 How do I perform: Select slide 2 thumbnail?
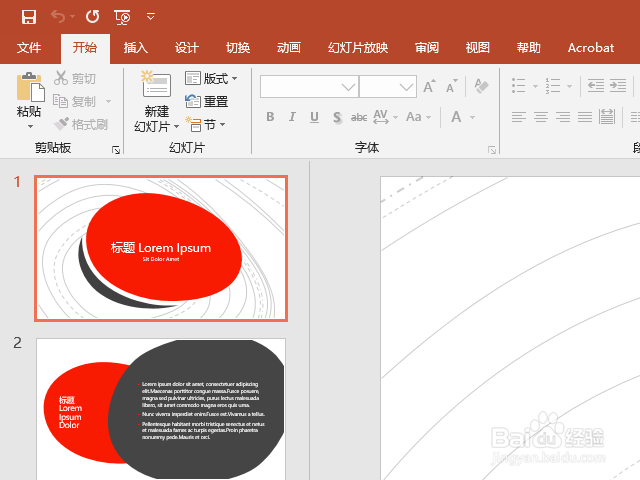click(x=161, y=409)
